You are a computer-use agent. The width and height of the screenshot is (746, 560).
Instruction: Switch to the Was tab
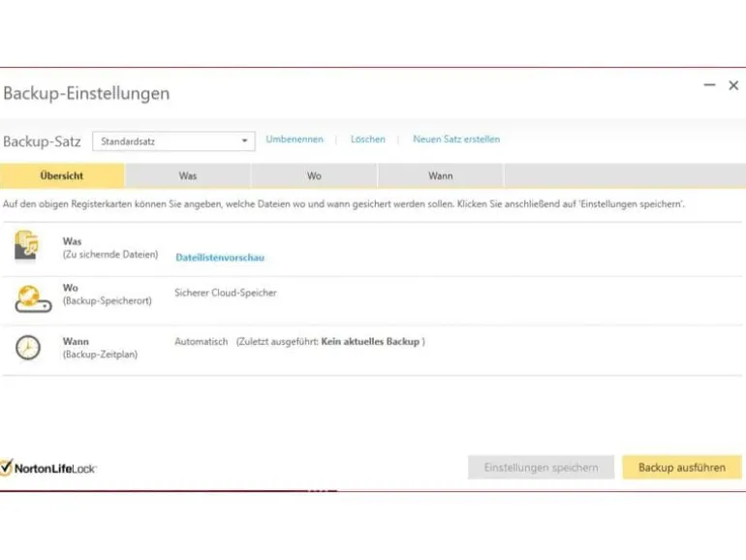click(x=188, y=175)
